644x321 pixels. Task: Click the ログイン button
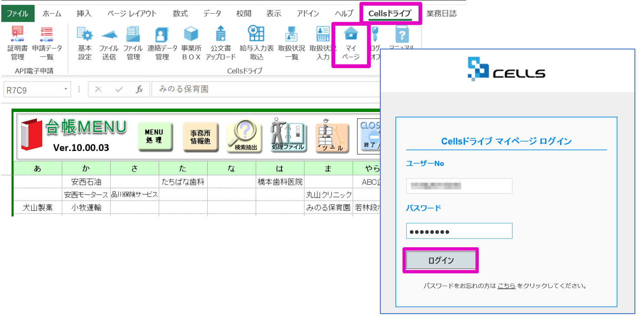(x=441, y=260)
